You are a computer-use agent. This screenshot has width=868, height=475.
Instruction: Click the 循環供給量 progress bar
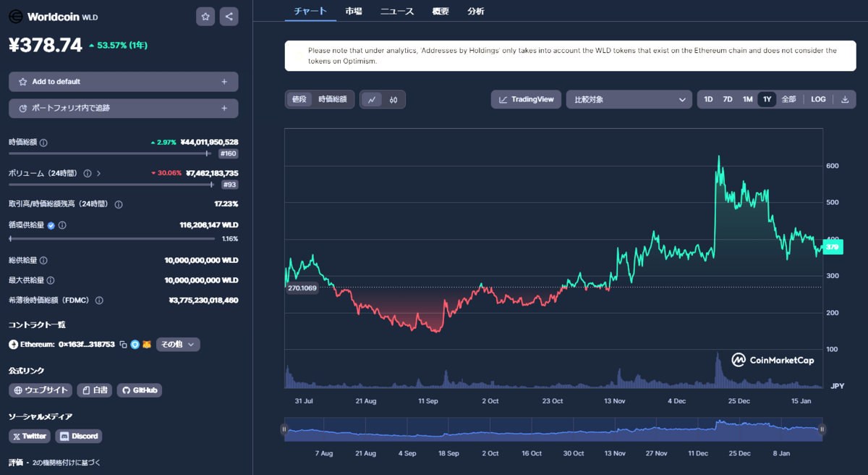[x=111, y=238]
